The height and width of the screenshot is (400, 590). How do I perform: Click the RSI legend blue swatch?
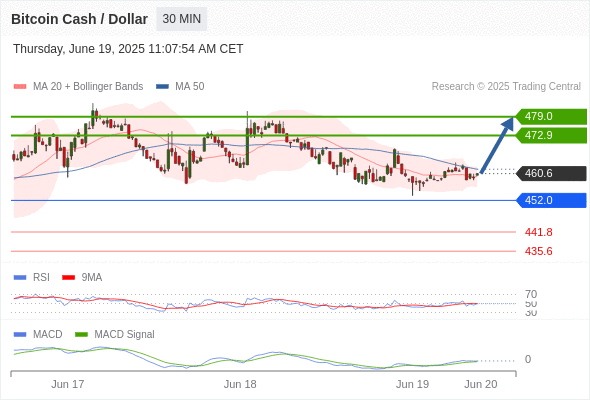click(x=20, y=278)
